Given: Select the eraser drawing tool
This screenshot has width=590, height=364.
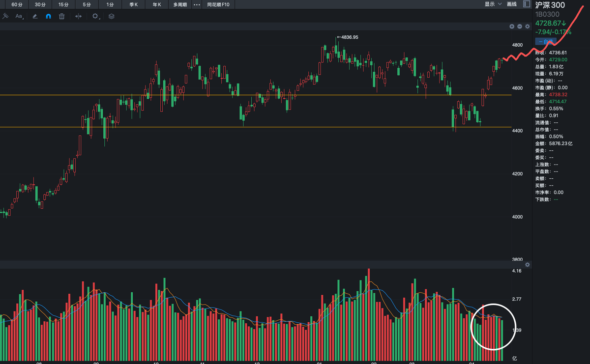Looking at the screenshot, I should [34, 16].
